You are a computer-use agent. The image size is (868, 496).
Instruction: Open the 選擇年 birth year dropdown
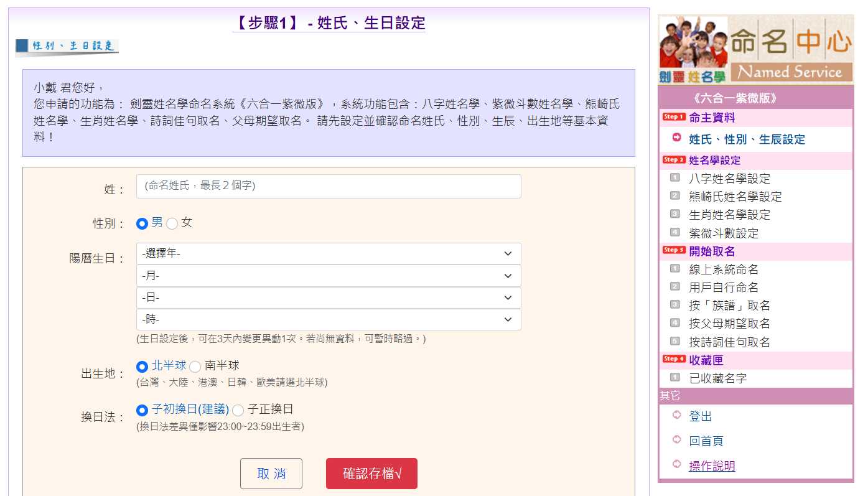[328, 254]
